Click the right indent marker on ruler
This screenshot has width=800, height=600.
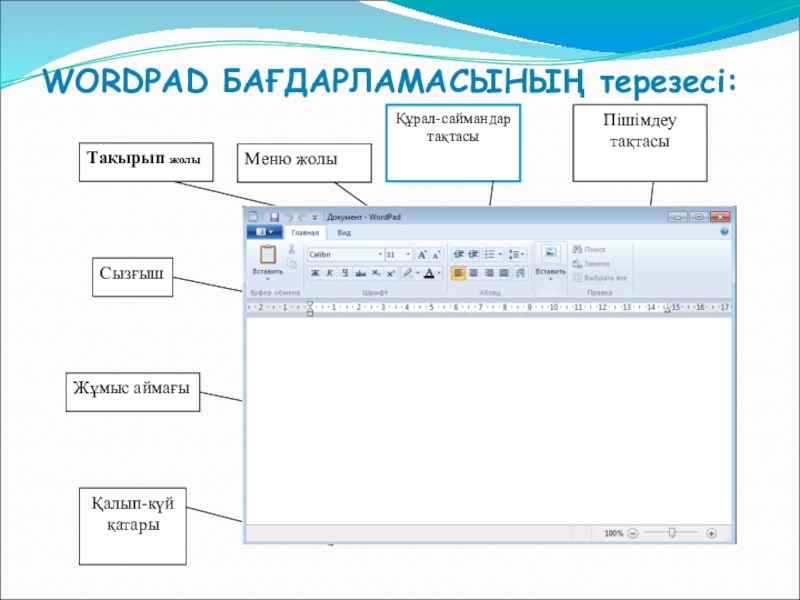(666, 309)
